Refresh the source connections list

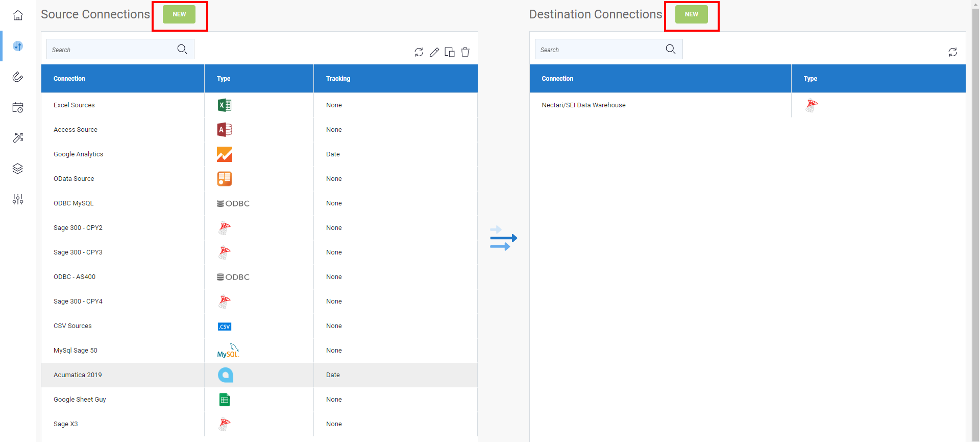pyautogui.click(x=419, y=52)
